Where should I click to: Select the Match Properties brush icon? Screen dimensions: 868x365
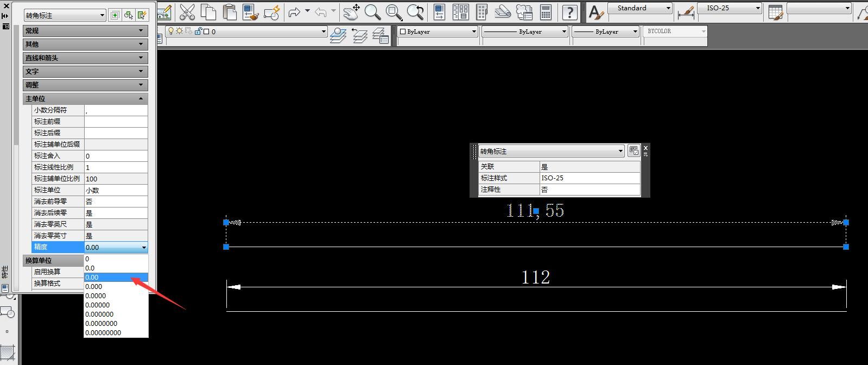(x=250, y=12)
